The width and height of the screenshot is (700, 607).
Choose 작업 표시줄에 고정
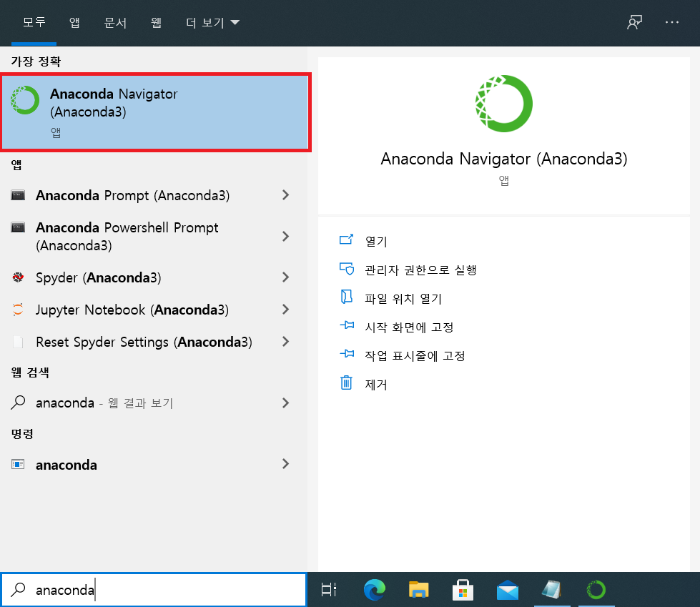[x=415, y=355]
